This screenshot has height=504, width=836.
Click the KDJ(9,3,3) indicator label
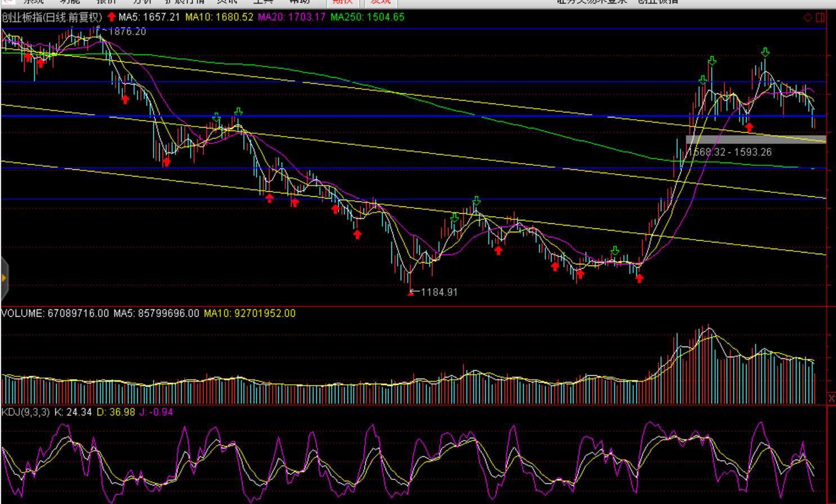tap(25, 412)
